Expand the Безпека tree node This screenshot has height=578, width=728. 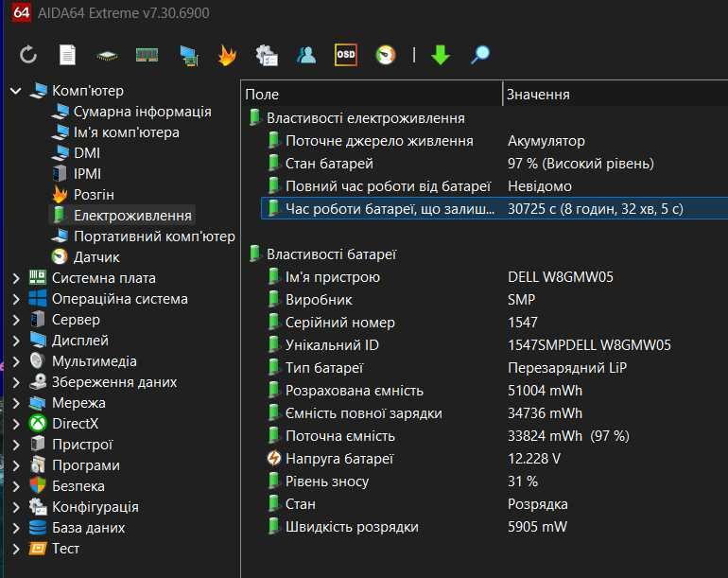(16, 486)
